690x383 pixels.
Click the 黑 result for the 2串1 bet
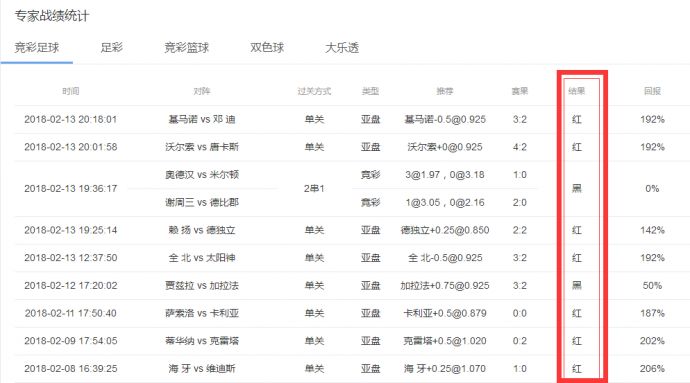[576, 189]
